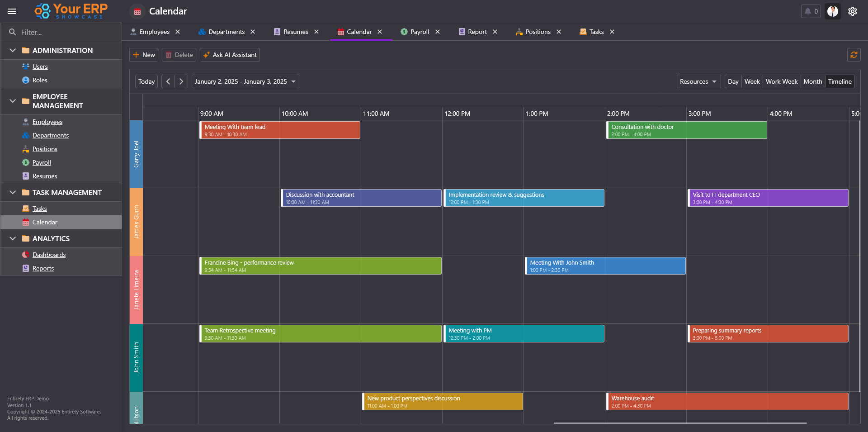This screenshot has height=432, width=868.
Task: Switch calendar to Day view
Action: pyautogui.click(x=733, y=81)
